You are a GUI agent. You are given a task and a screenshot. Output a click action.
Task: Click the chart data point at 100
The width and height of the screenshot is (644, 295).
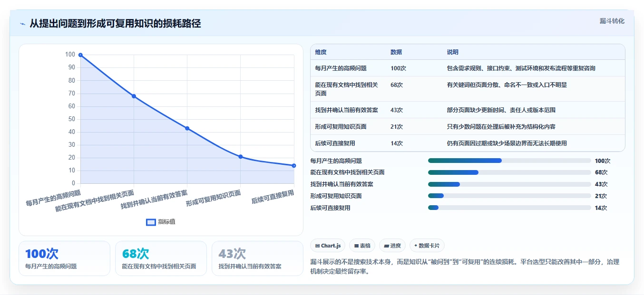pyautogui.click(x=80, y=55)
